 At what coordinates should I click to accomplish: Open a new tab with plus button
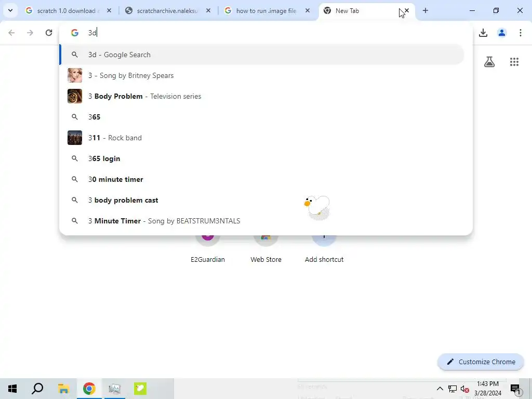(x=425, y=10)
